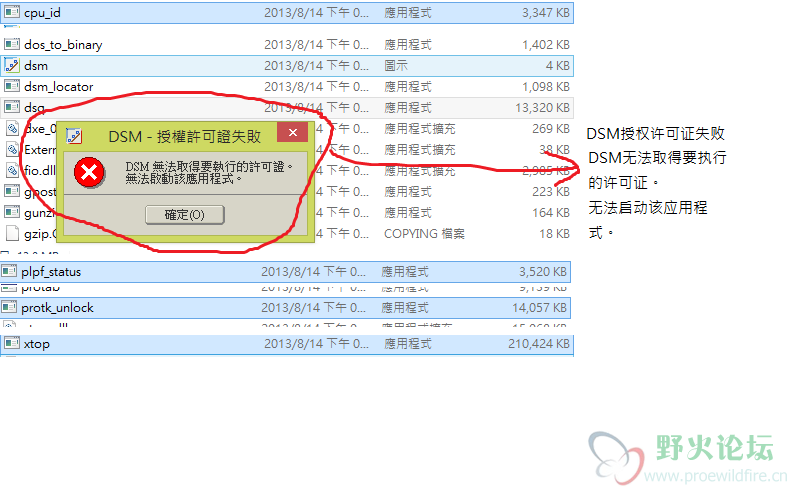Screen dimensions: 797x494
Task: Click the COPYING 檔案 type text
Action: pos(424,233)
